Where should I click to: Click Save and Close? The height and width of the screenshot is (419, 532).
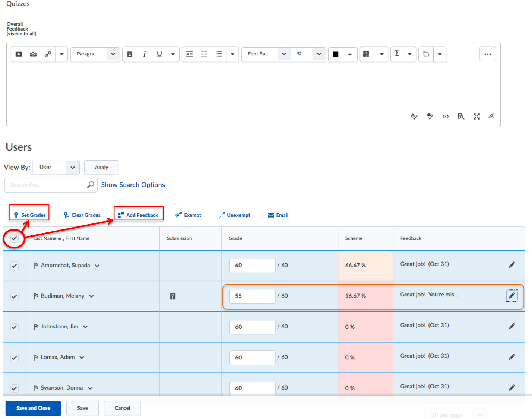coord(33,408)
